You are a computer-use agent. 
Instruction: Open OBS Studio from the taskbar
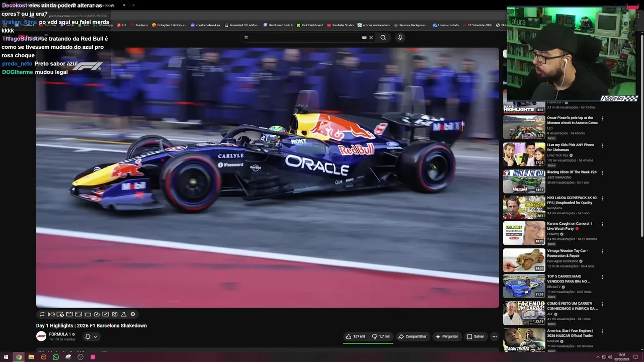[80, 357]
